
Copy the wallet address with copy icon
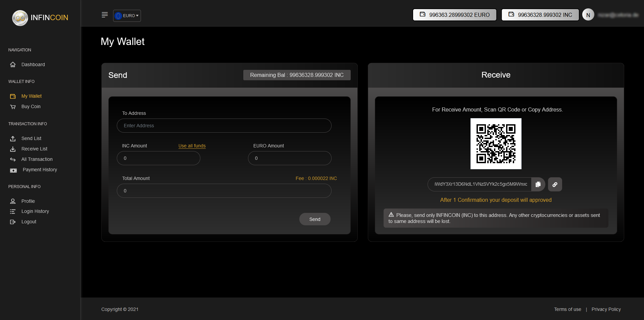click(538, 184)
